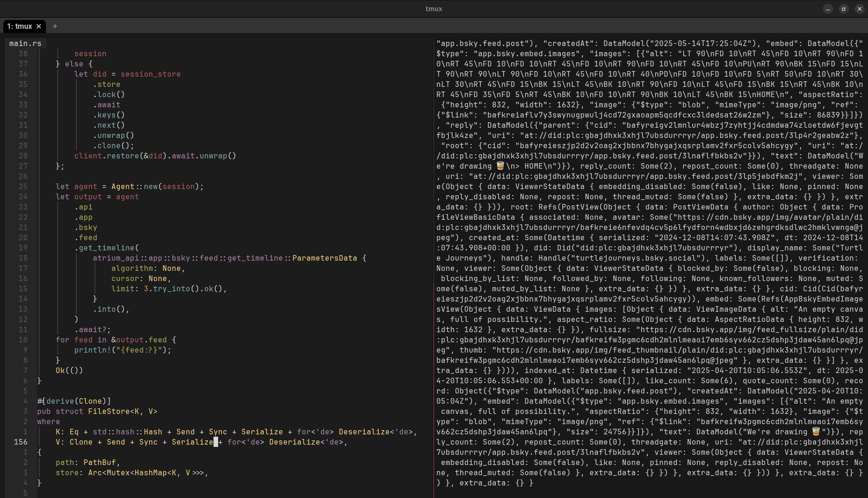The width and height of the screenshot is (868, 498).
Task: Click the 'K: Eq + std::hash::Hash' bound line
Action: click(x=236, y=432)
